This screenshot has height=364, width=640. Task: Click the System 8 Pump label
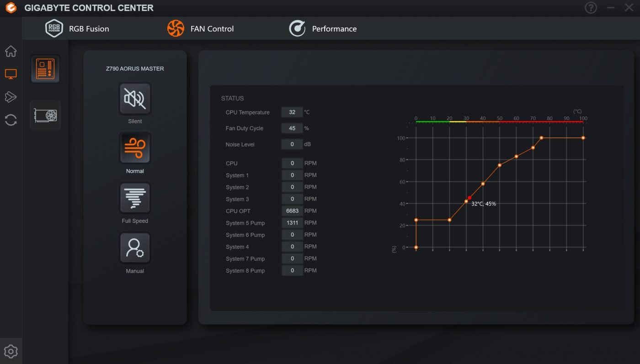[x=245, y=270]
